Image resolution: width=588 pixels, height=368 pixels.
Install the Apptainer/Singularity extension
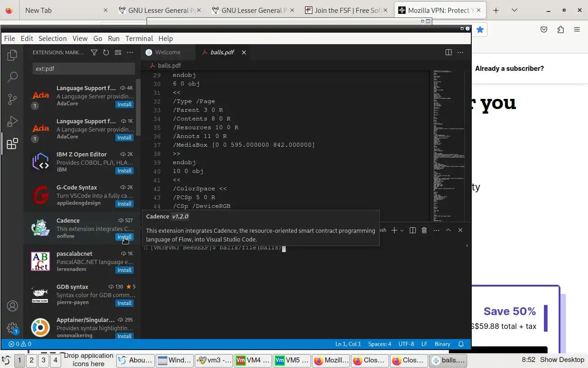click(x=124, y=336)
